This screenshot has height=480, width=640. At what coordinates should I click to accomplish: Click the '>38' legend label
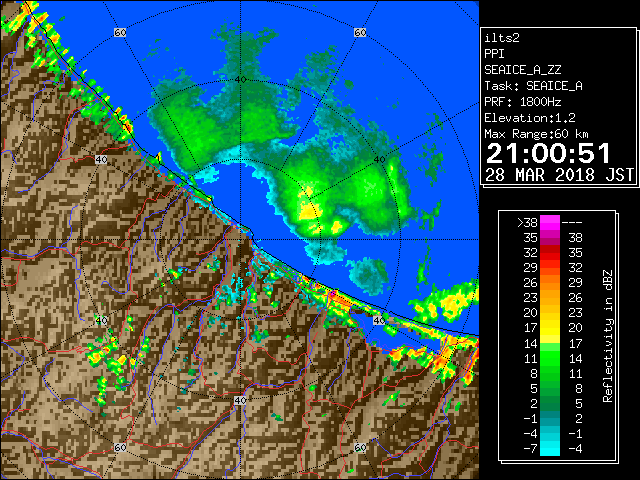[x=527, y=223]
